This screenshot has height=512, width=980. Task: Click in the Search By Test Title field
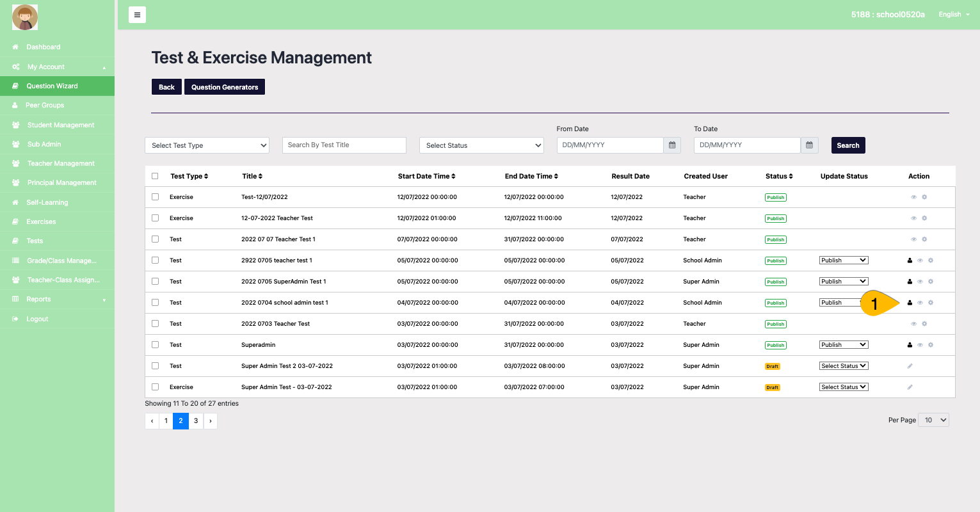point(344,145)
